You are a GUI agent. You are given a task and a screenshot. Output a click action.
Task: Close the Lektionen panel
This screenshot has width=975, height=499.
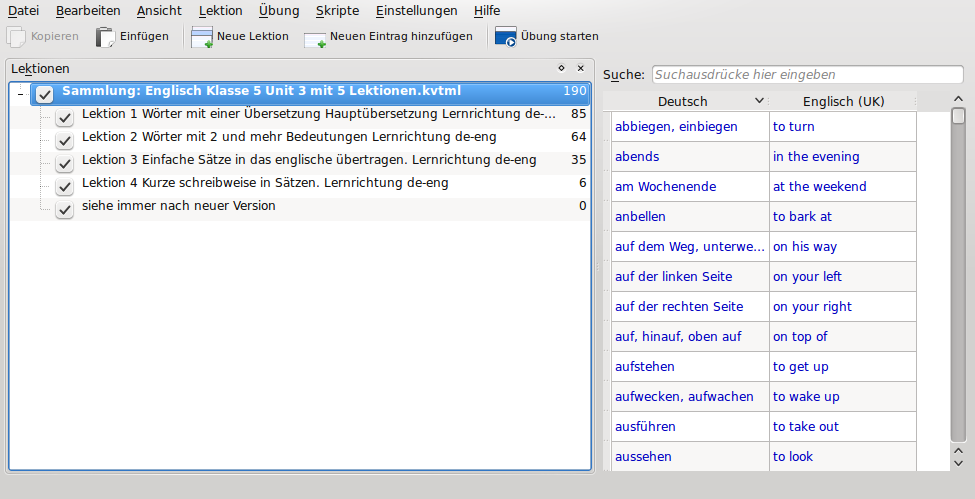[x=581, y=68]
